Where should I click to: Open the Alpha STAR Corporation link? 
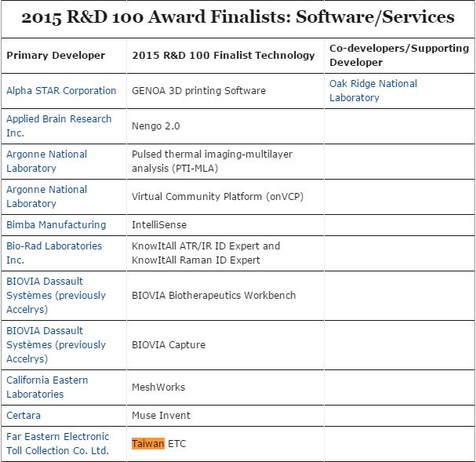pyautogui.click(x=61, y=91)
